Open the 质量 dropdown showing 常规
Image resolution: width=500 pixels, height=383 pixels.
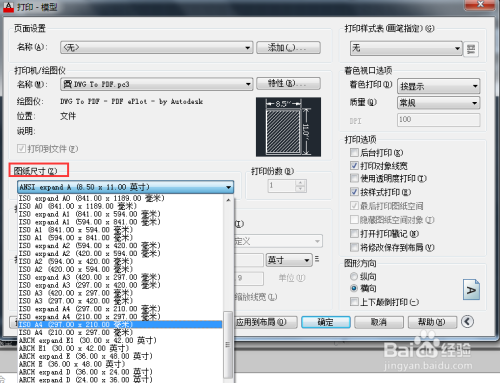(x=438, y=103)
